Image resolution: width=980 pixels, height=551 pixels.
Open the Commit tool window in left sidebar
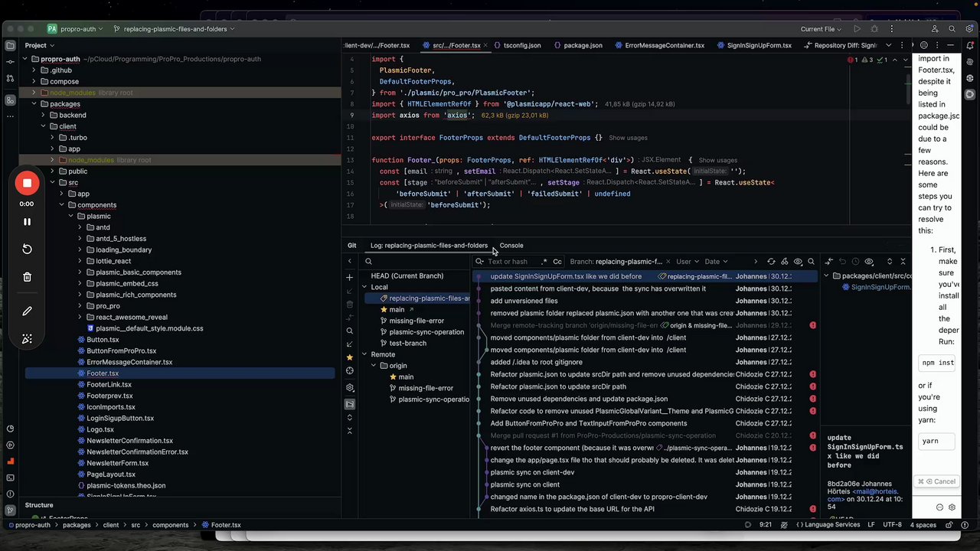(10, 62)
